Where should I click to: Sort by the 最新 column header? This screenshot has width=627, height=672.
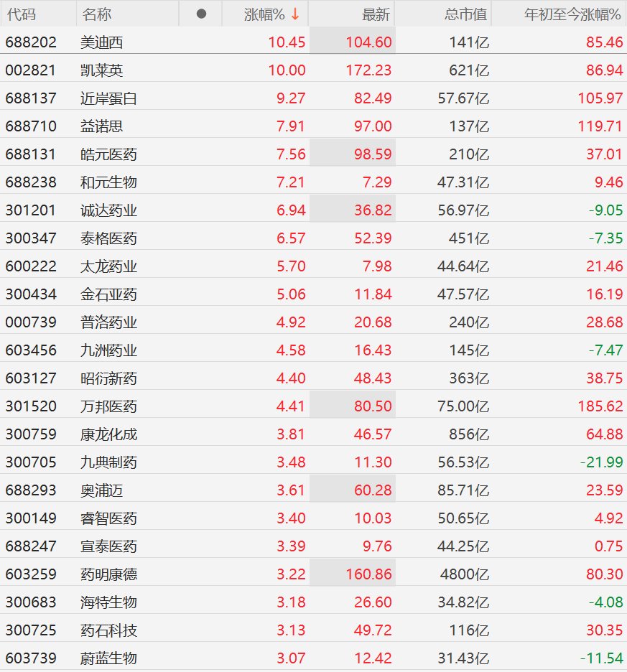[376, 14]
